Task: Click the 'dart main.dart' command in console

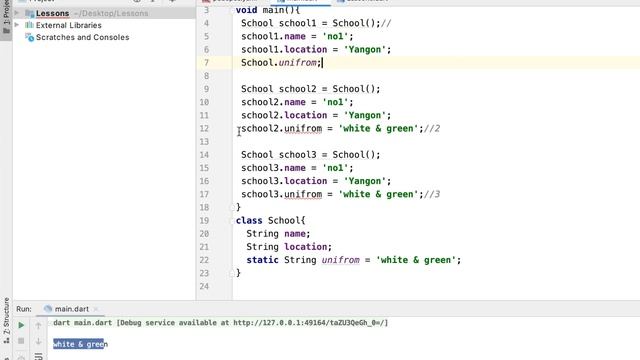Action: coord(82,322)
